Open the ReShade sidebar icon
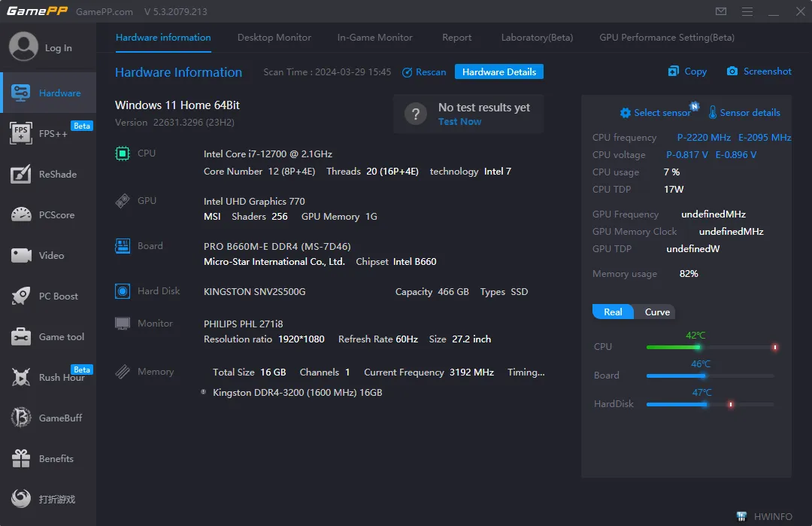The height and width of the screenshot is (526, 812). pos(21,174)
